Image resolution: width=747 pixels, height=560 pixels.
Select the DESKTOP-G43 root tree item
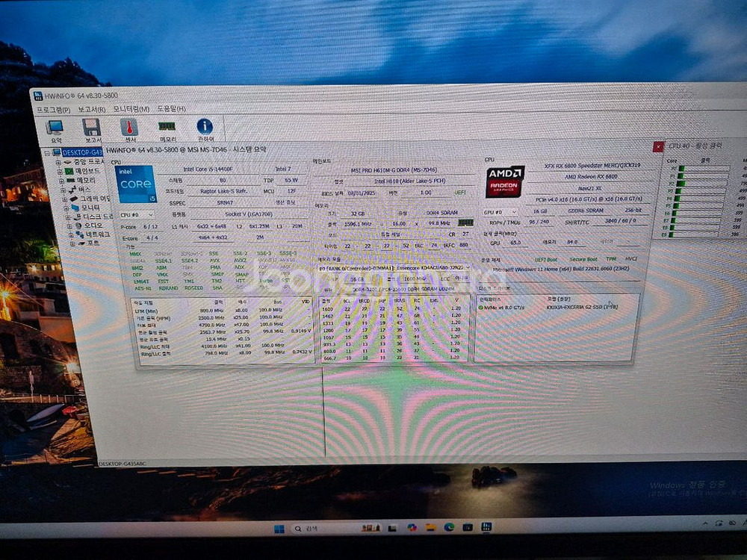pyautogui.click(x=81, y=152)
